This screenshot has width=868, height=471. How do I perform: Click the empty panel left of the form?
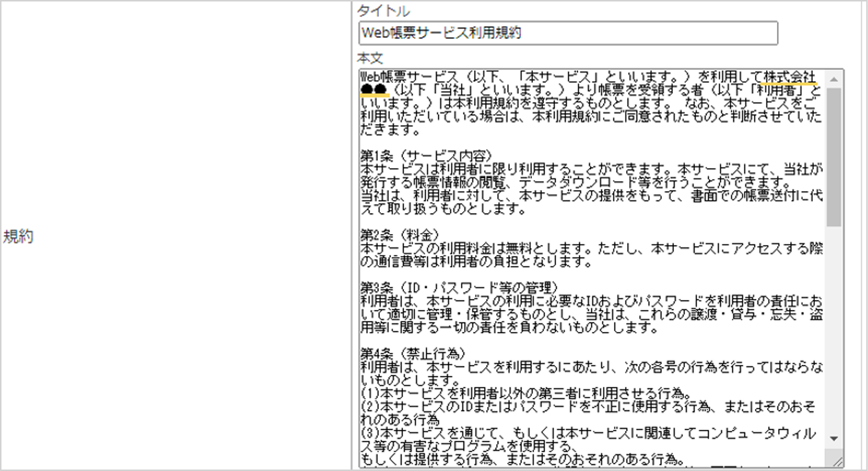click(x=168, y=135)
